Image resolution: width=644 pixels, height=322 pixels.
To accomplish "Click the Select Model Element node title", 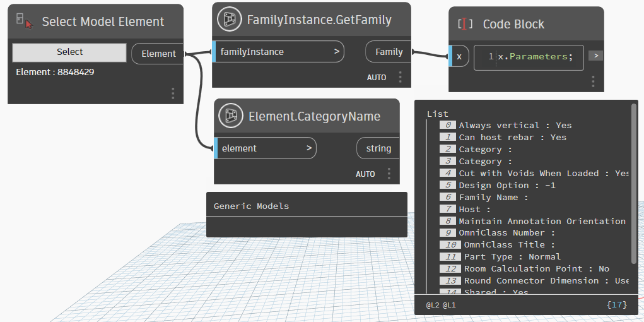I will pyautogui.click(x=103, y=21).
